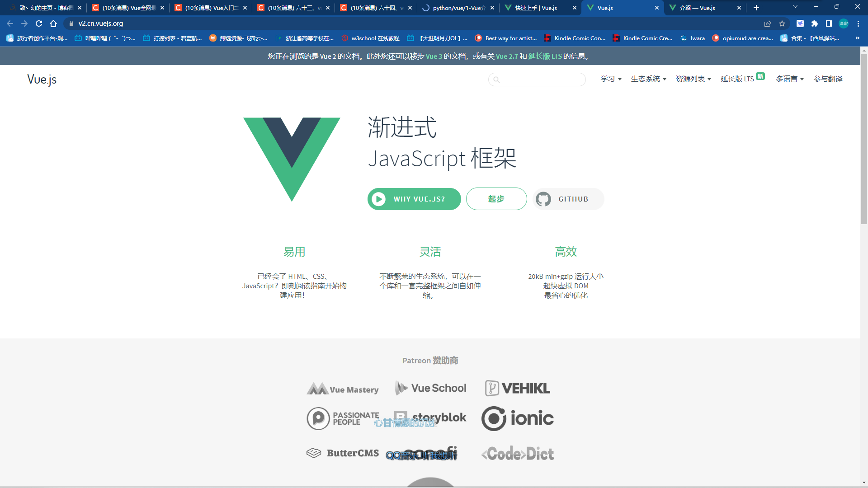Click the browser back arrow
868x488 pixels.
(x=9, y=23)
